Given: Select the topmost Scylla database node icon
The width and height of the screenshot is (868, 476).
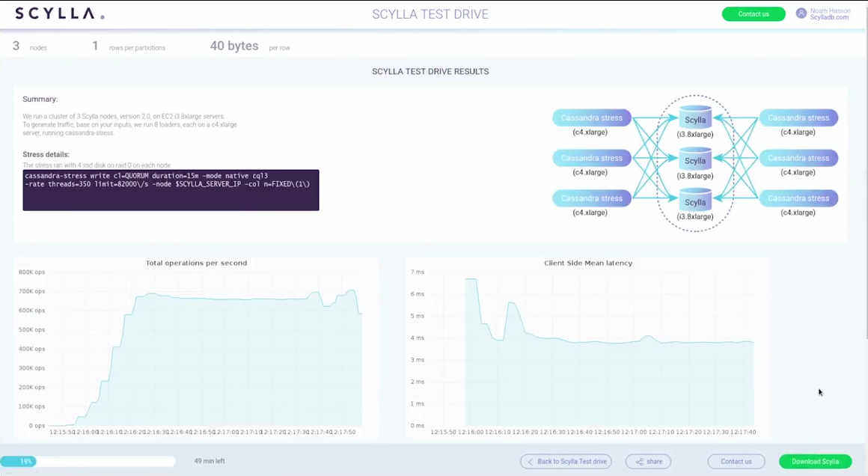Looking at the screenshot, I should point(695,118).
